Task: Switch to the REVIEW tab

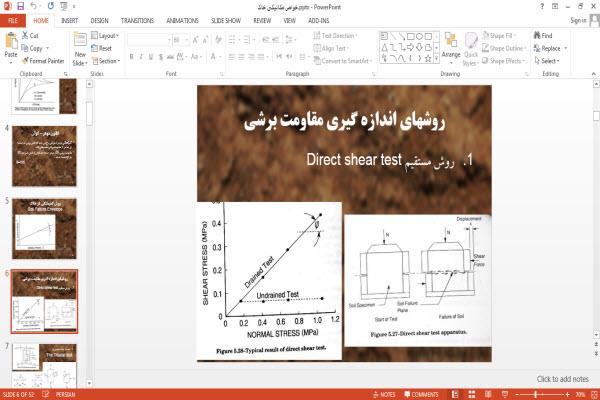Action: pos(262,20)
